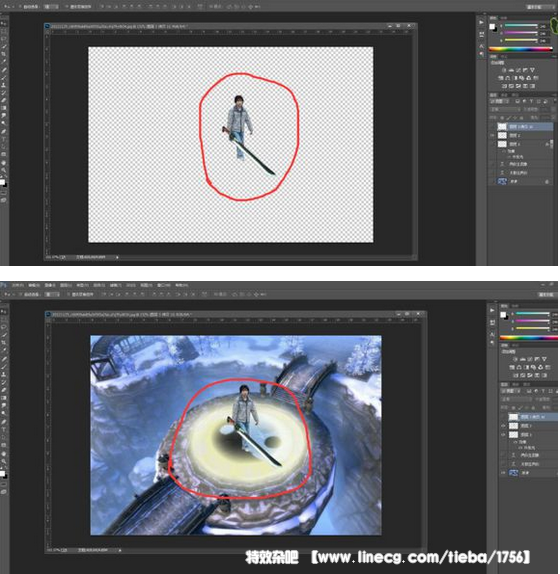Open status bar info arrow in transparent-canvas window

coord(117,257)
